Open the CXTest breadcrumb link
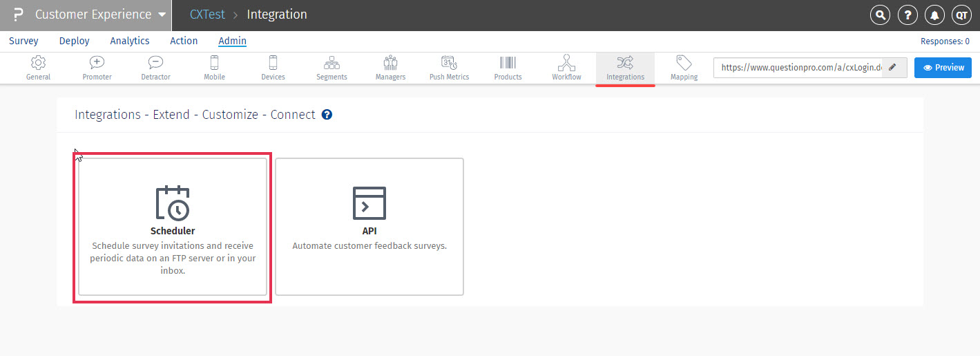 (x=207, y=15)
